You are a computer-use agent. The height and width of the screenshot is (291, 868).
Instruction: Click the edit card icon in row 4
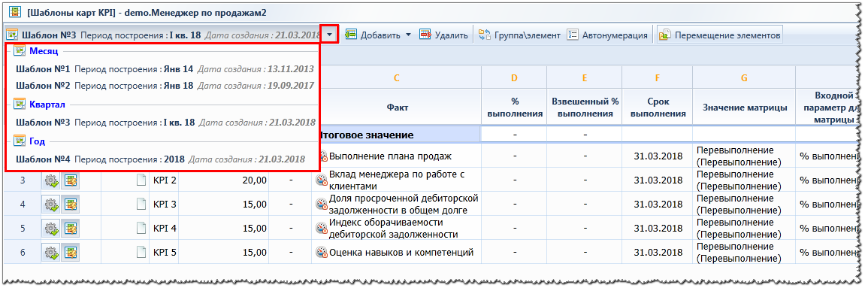coord(71,204)
